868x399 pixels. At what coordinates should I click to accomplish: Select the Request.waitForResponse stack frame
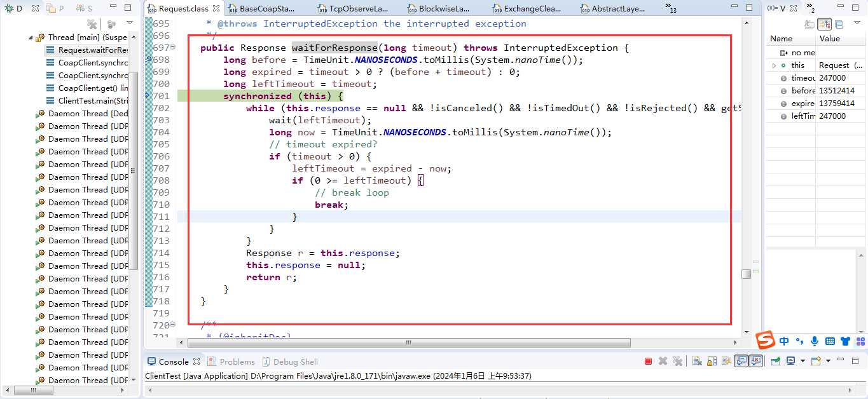point(86,50)
